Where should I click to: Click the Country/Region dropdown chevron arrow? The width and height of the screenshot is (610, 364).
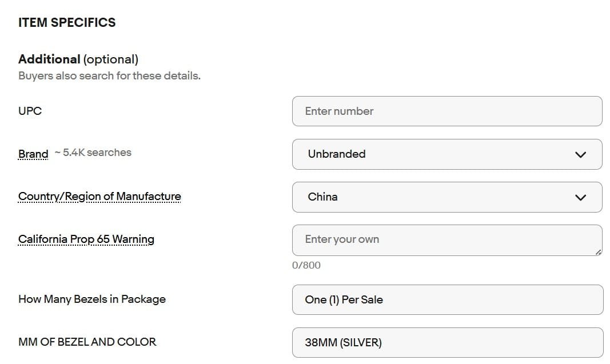[x=580, y=197]
